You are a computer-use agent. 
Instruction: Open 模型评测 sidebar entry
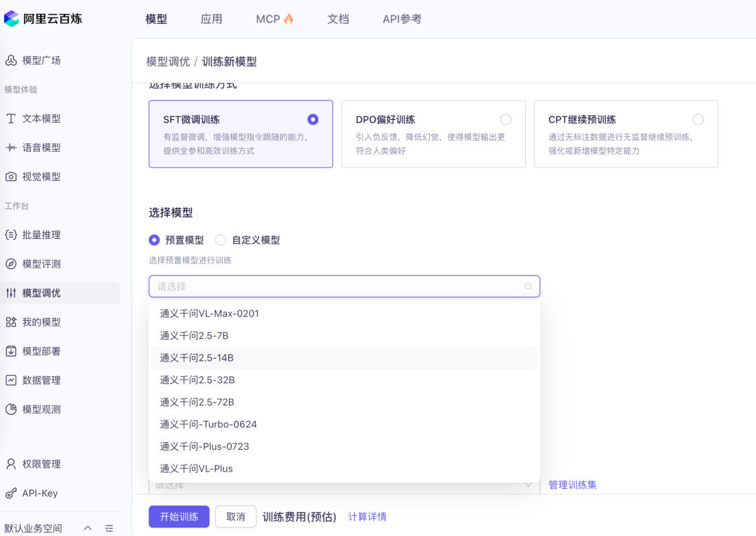(x=41, y=264)
